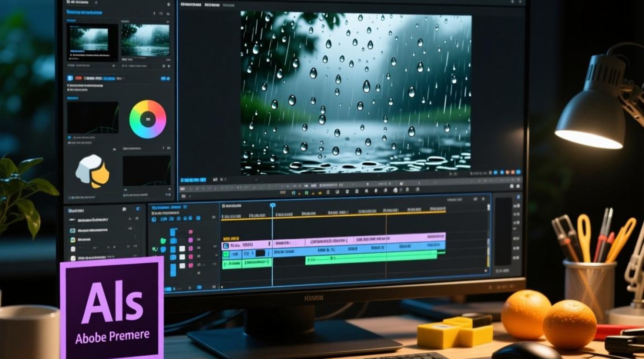Click the blue title text of the top-left panel
The image size is (644, 359).
84,12
